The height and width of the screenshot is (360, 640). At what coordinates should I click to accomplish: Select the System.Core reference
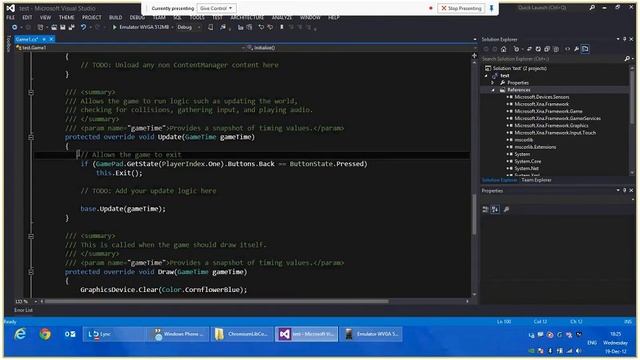point(528,161)
